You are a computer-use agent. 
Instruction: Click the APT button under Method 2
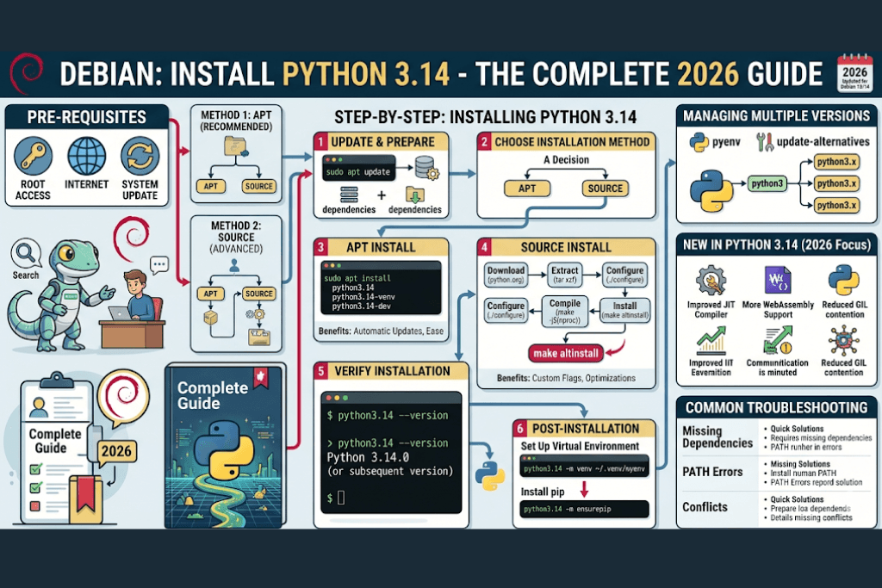[210, 294]
